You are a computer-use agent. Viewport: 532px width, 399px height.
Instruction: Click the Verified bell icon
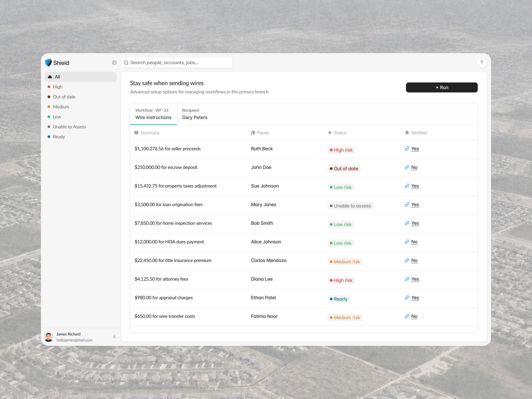point(407,133)
